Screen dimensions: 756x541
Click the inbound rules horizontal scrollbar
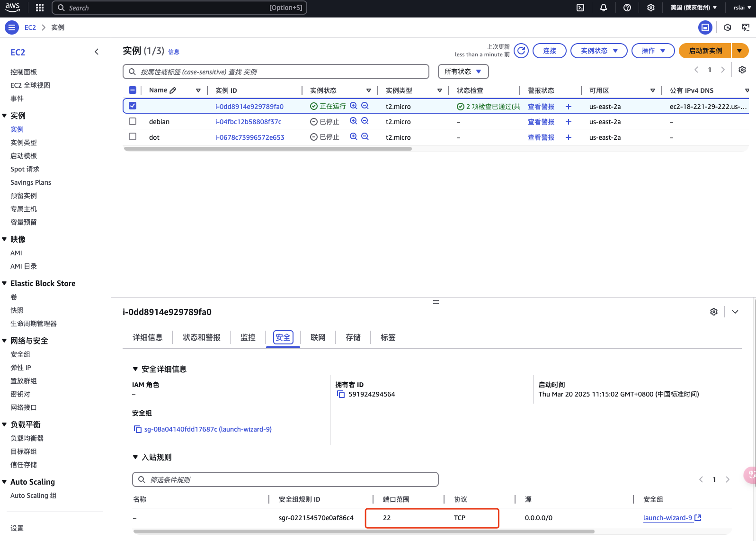click(364, 532)
